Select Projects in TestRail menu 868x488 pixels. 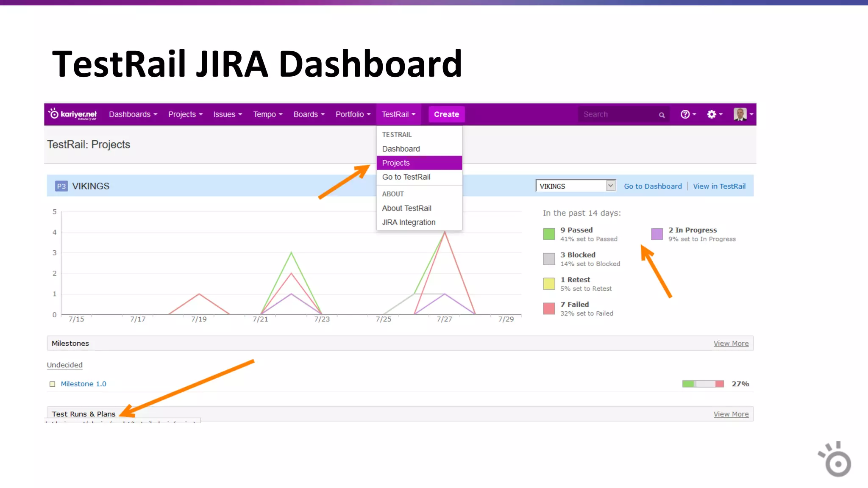click(419, 163)
